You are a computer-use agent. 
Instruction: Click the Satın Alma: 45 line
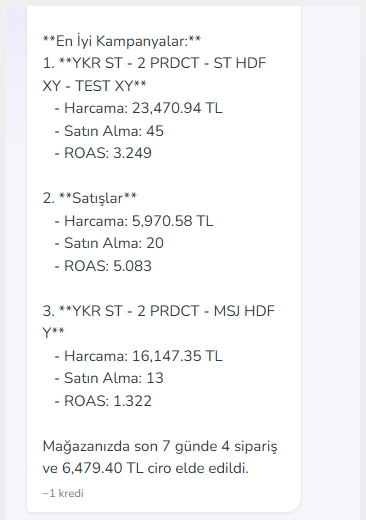[109, 131]
